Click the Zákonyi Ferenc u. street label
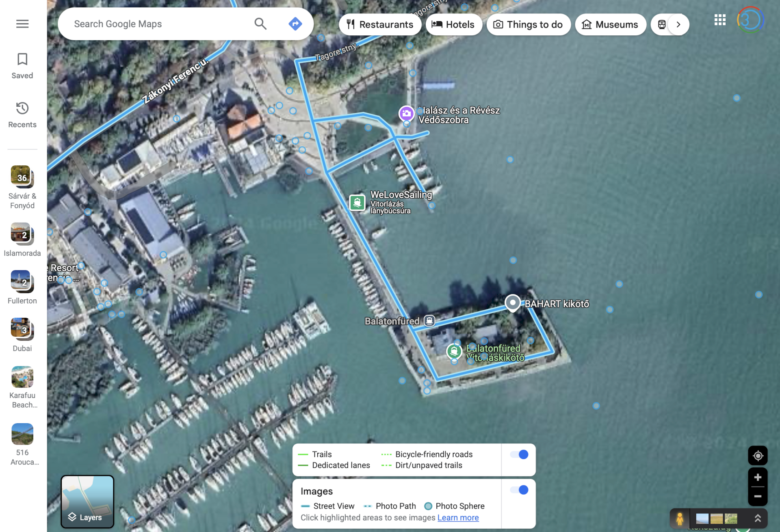Viewport: 780px width, 532px height. 175,81
